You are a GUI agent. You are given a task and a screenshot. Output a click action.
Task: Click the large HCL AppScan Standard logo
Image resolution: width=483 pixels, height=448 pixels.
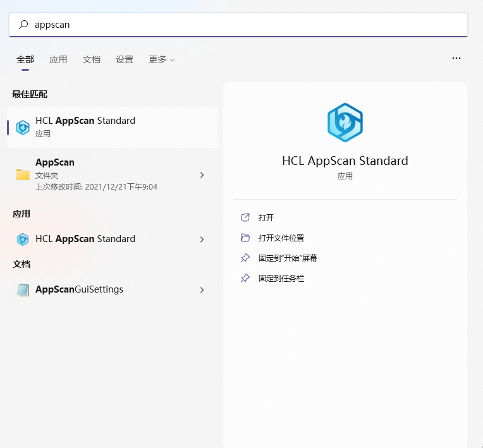[x=345, y=123]
